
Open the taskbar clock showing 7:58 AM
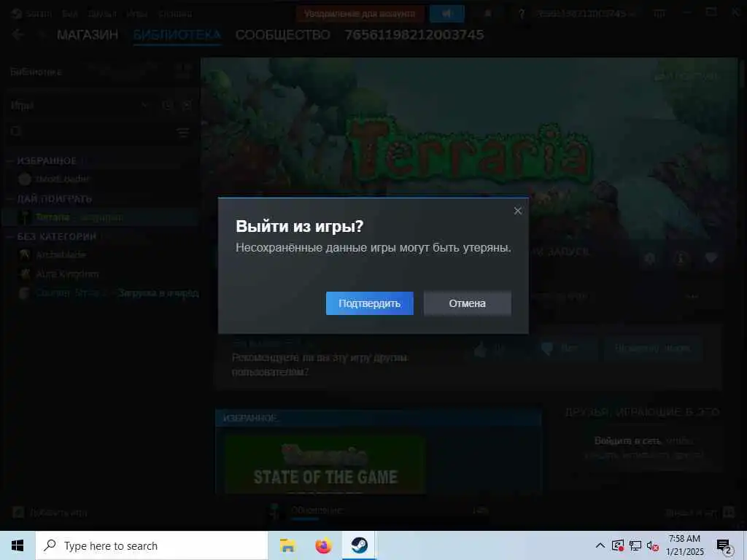[684, 545]
